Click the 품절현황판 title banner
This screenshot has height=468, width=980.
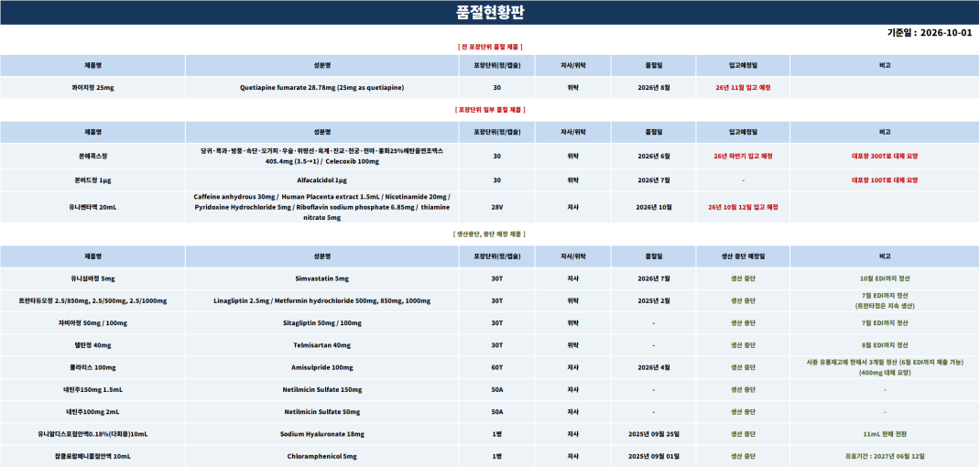(490, 13)
